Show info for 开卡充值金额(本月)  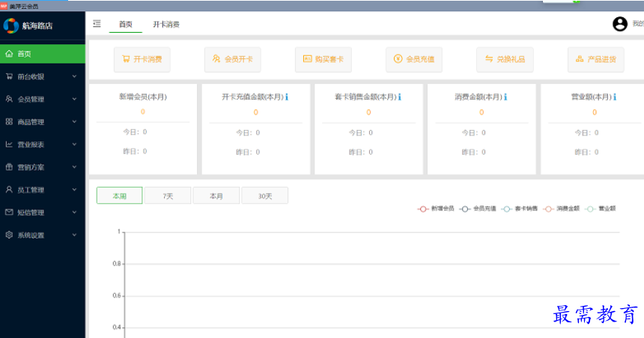point(287,96)
